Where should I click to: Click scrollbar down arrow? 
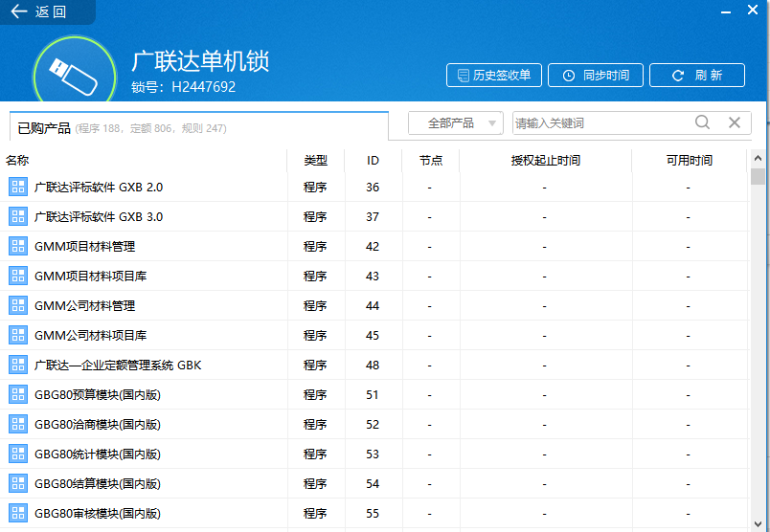coord(758,523)
